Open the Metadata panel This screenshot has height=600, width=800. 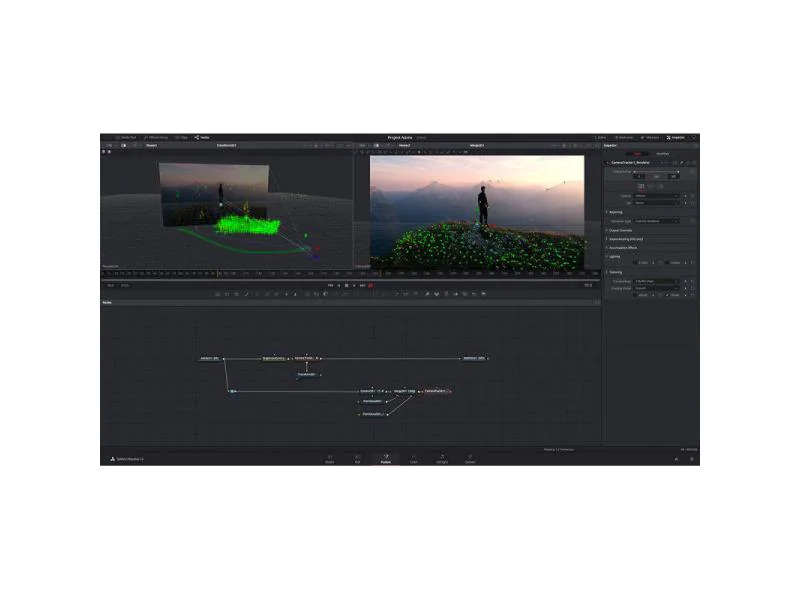tap(650, 137)
